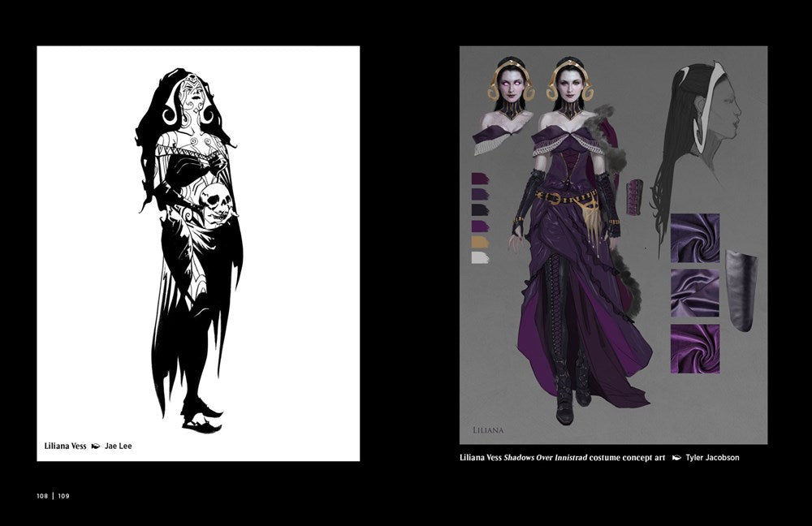Select the middle satin fabric swatch
The height and width of the screenshot is (526, 812).
pyautogui.click(x=695, y=293)
